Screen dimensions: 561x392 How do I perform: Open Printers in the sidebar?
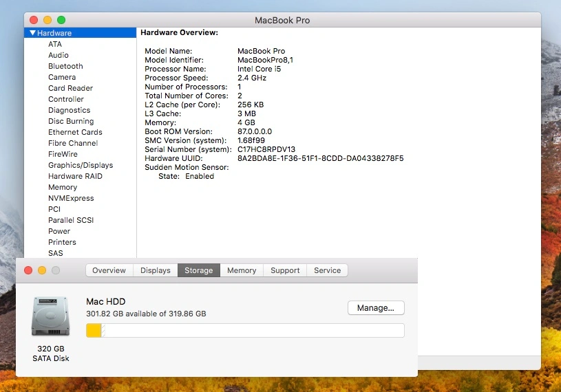(62, 242)
